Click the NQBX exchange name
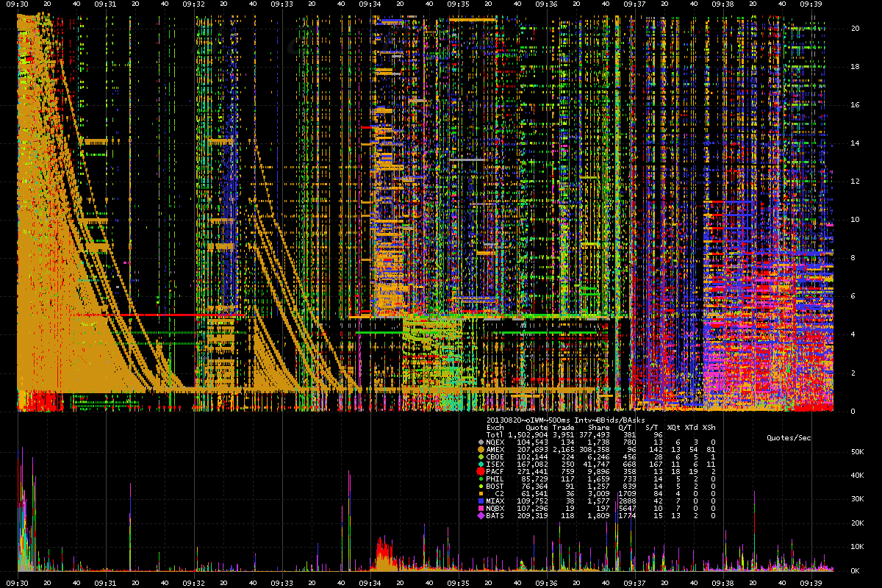882x588 pixels. coord(495,508)
